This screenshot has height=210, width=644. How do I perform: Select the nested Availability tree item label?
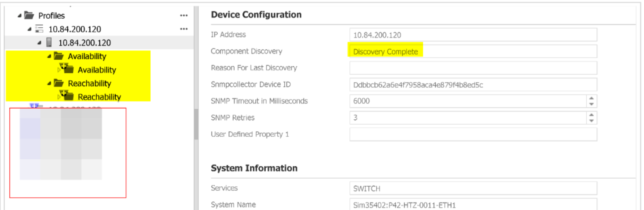point(97,70)
